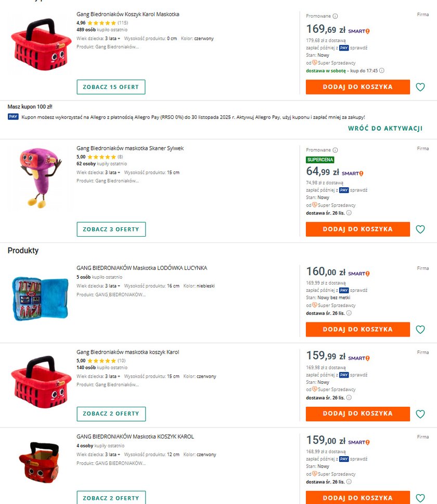This screenshot has height=504, width=437.
Task: Open info icon beside dostawa w sobotę
Action: point(382,71)
